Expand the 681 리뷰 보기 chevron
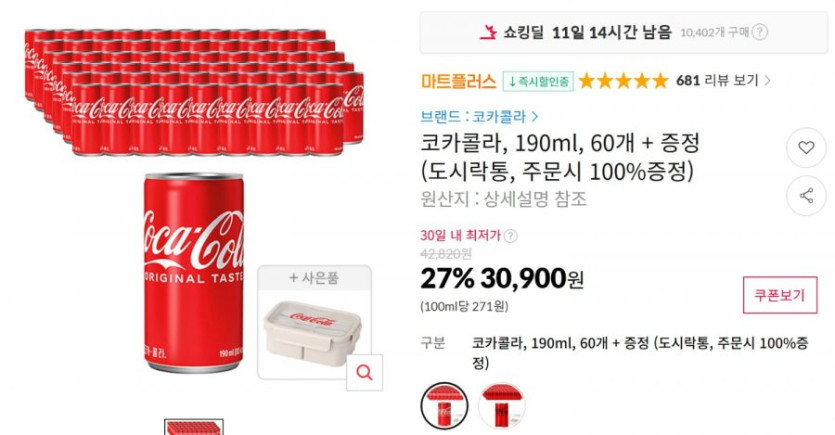 pos(767,81)
